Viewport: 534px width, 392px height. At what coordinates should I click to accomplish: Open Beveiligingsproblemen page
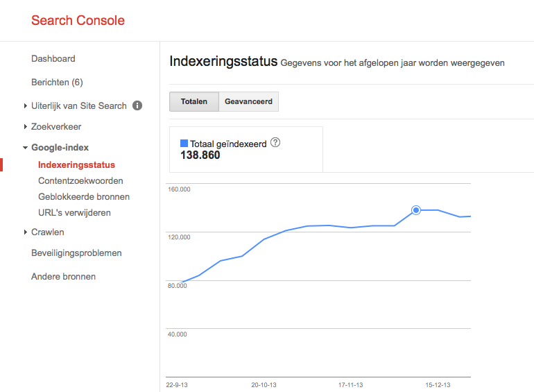tap(76, 253)
